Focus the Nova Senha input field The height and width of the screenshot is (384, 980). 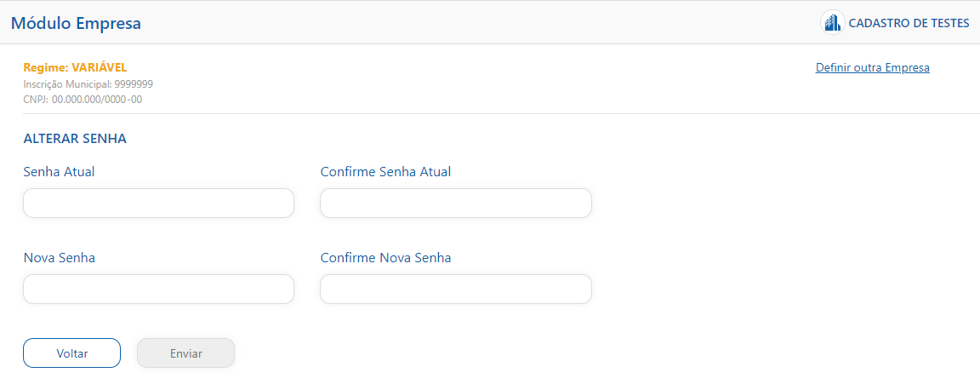tap(159, 289)
